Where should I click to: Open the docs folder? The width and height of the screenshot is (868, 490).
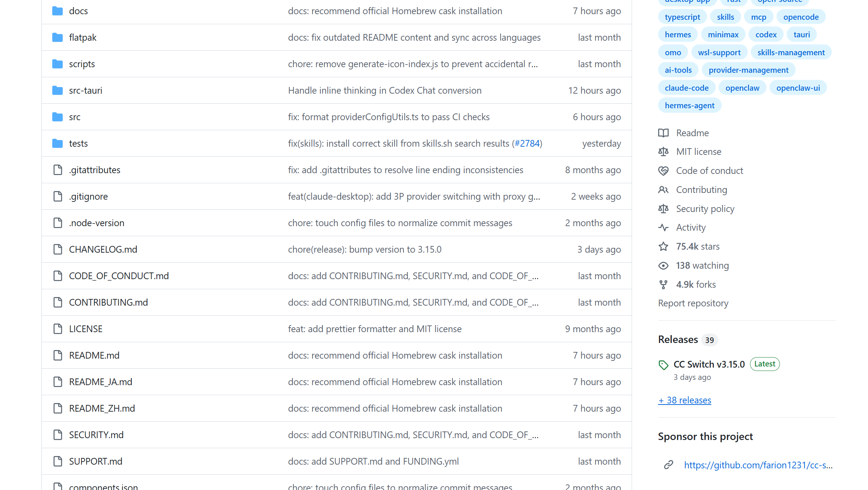click(78, 11)
